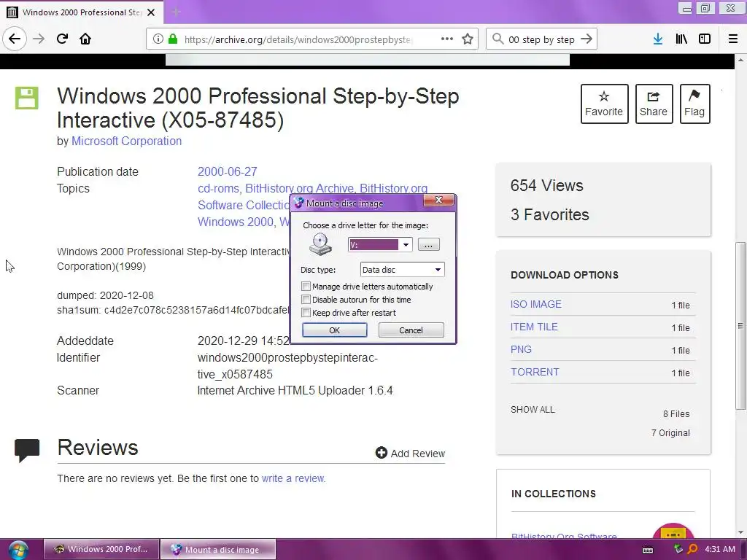Open a new tab with the plus button
This screenshot has height=560, width=747.
(176, 12)
